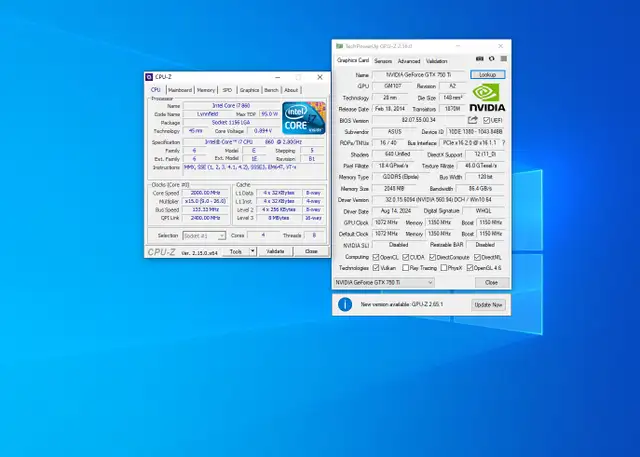Click CPU-Z Core Speed value

[205, 193]
